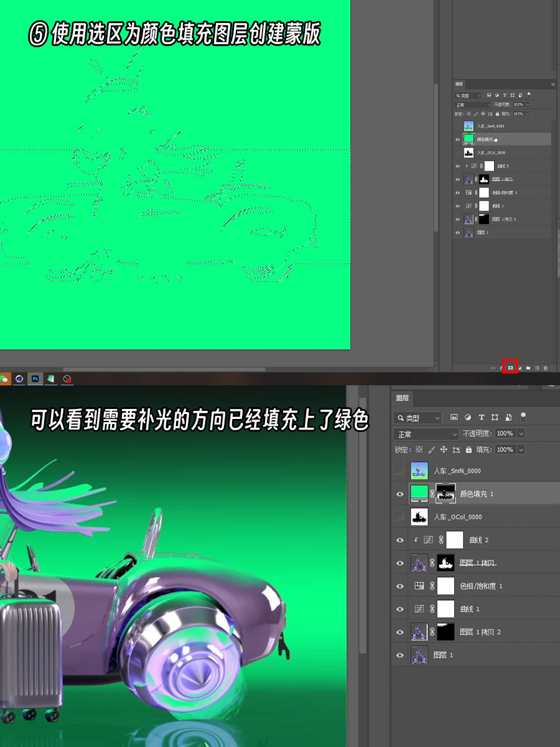Select 图层 1 layer name in lower panel
Image resolution: width=560 pixels, height=747 pixels.
[x=443, y=655]
